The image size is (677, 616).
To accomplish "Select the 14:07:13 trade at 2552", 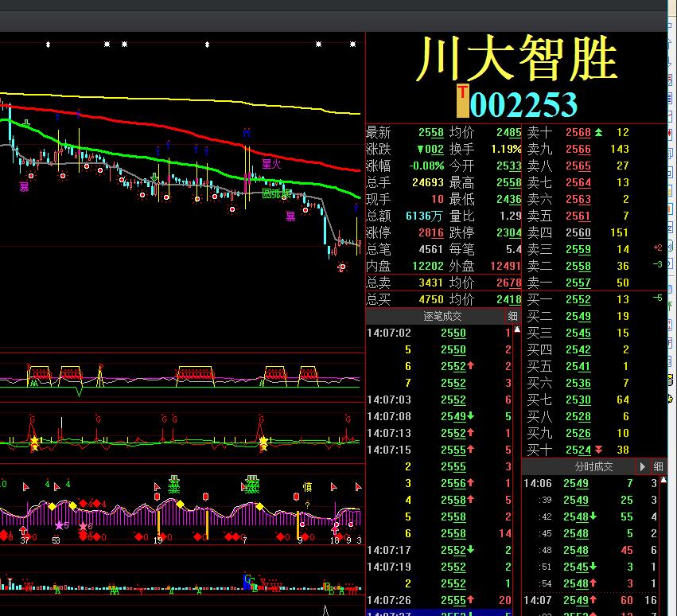I will pos(438,433).
